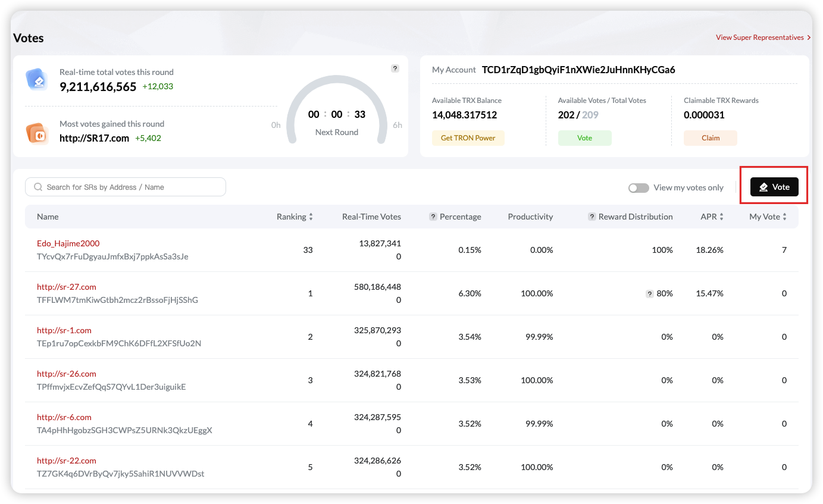Screen dimensions: 823x504
Task: Sort table by APR arrows
Action: point(722,217)
